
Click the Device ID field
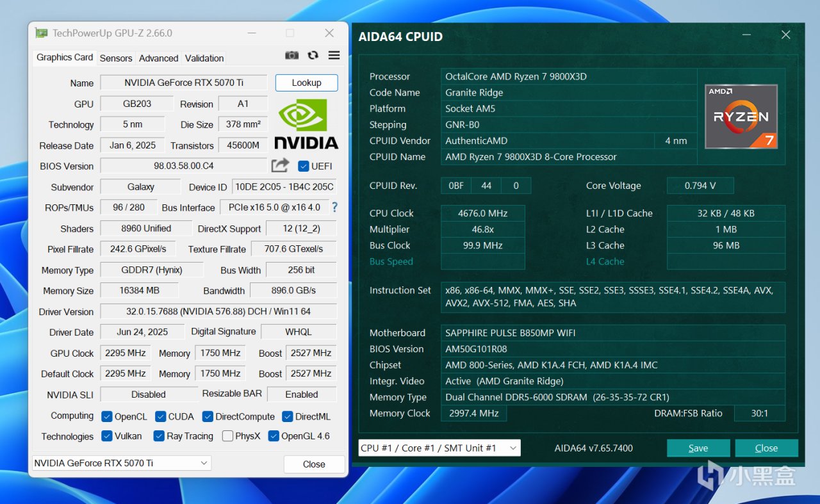(284, 187)
